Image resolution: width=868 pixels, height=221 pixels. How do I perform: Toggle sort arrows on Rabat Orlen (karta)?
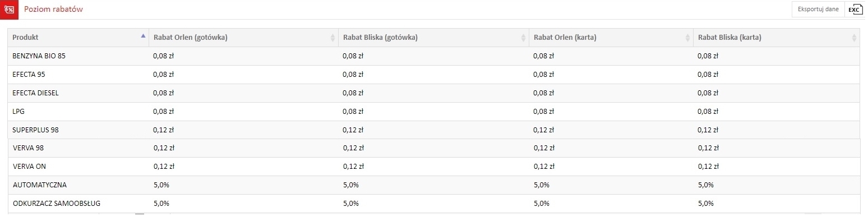pos(687,38)
